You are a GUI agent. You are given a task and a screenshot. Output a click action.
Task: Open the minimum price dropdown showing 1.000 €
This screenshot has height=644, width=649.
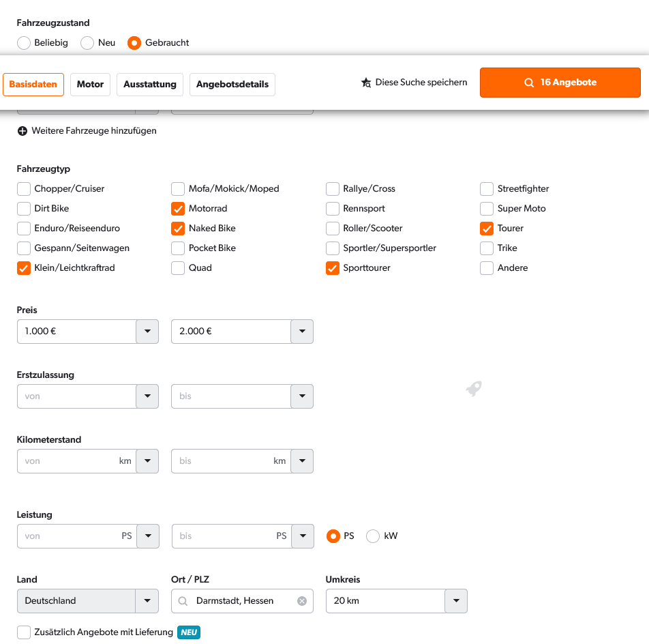tap(147, 332)
